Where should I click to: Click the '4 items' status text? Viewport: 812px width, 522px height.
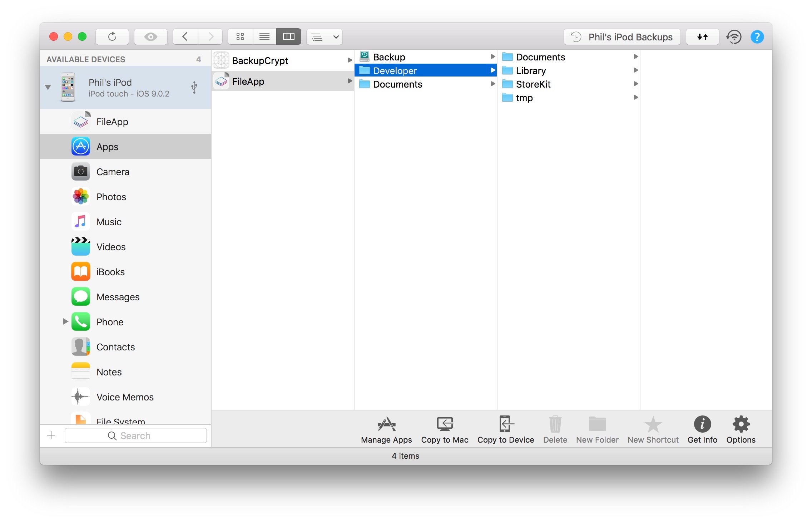[x=405, y=456]
